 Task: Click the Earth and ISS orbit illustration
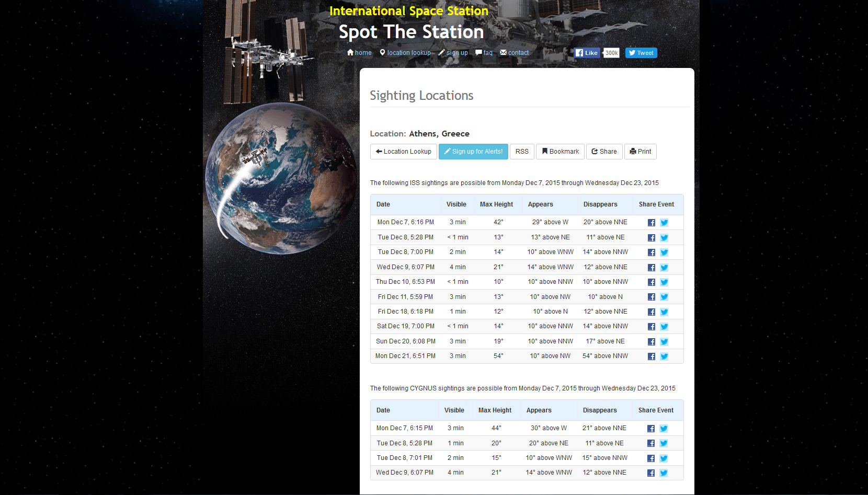pos(281,178)
